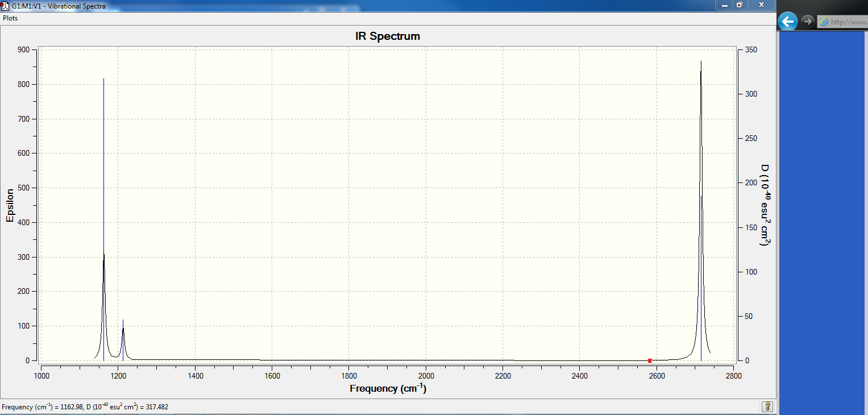
Task: Close the Vibrational Spectra window
Action: 760,5
